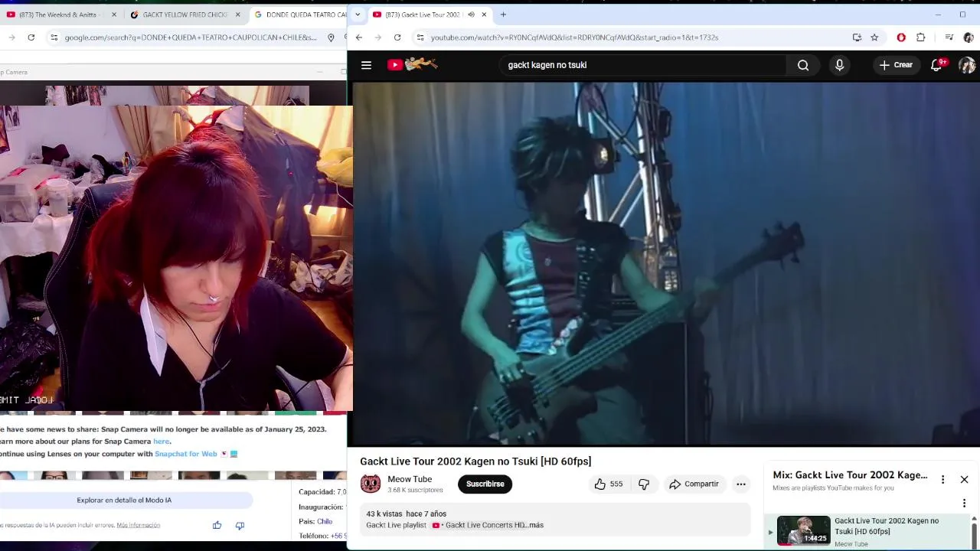Open the media control music-note icon
The height and width of the screenshot is (551, 980).
(x=949, y=37)
